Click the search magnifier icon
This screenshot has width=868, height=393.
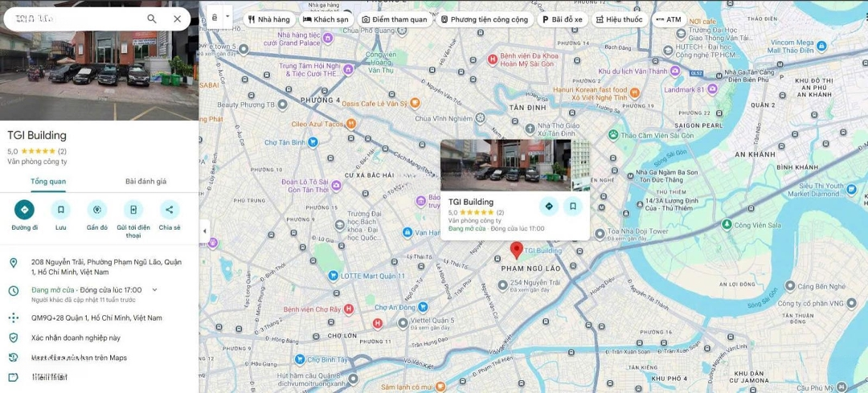[152, 18]
